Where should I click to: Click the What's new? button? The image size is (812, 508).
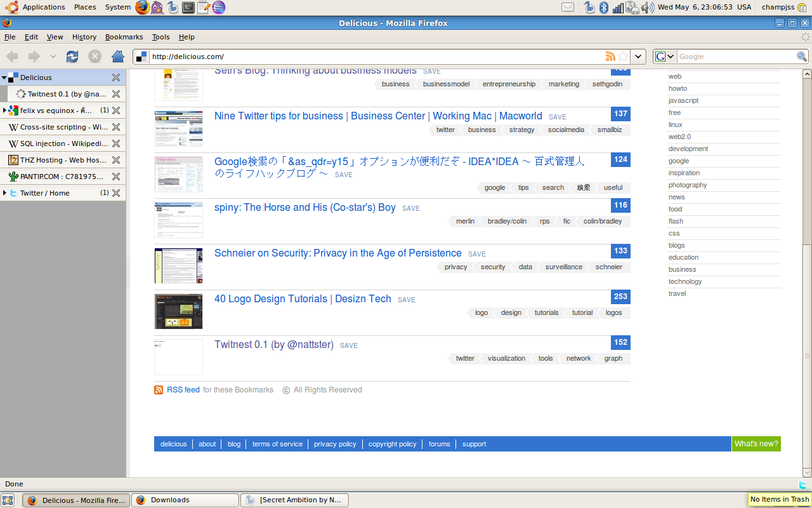tap(756, 444)
